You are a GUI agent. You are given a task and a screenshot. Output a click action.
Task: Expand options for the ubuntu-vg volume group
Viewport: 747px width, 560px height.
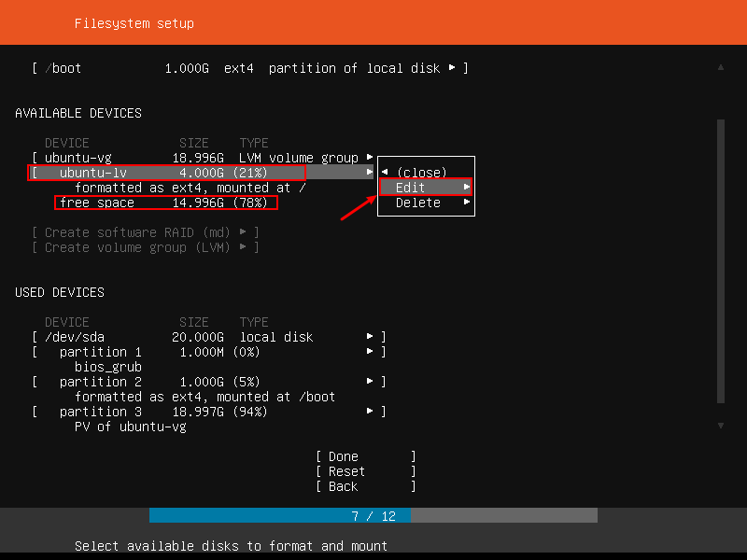click(369, 157)
